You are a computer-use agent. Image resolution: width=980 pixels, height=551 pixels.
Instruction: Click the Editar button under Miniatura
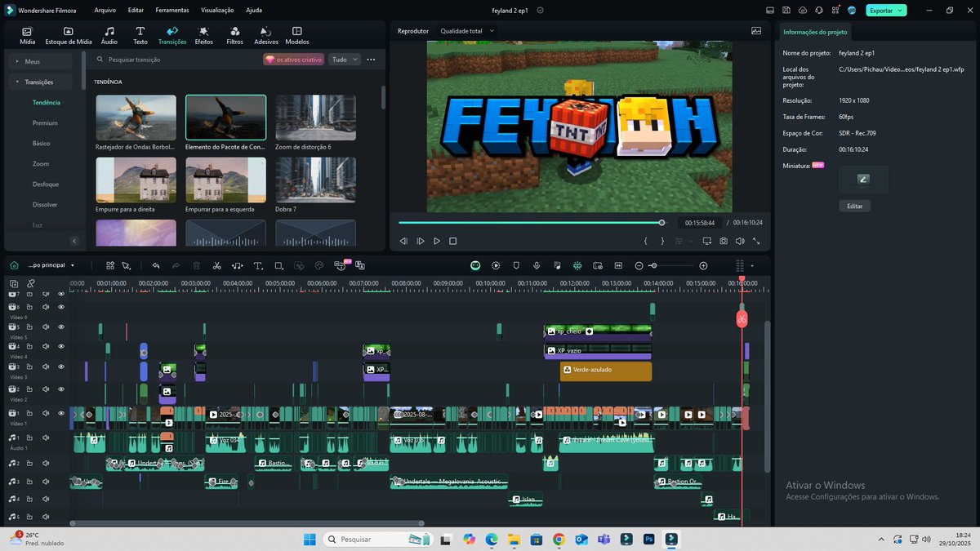click(854, 206)
